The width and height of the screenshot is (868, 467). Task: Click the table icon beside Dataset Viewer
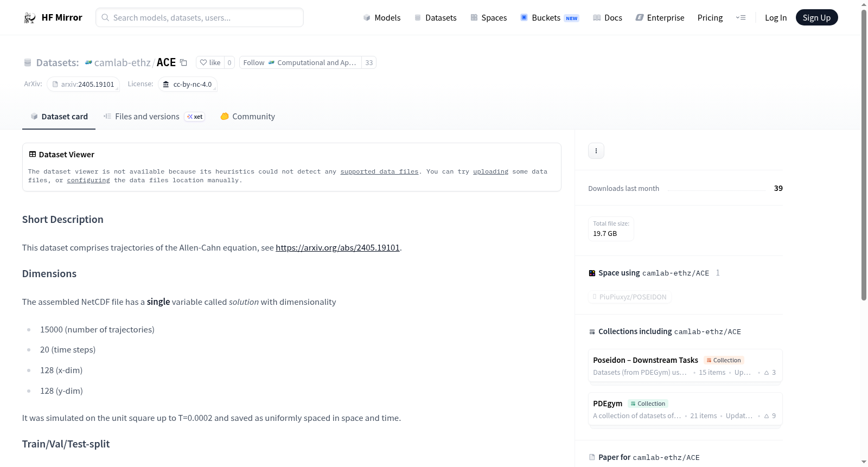pos(33,155)
